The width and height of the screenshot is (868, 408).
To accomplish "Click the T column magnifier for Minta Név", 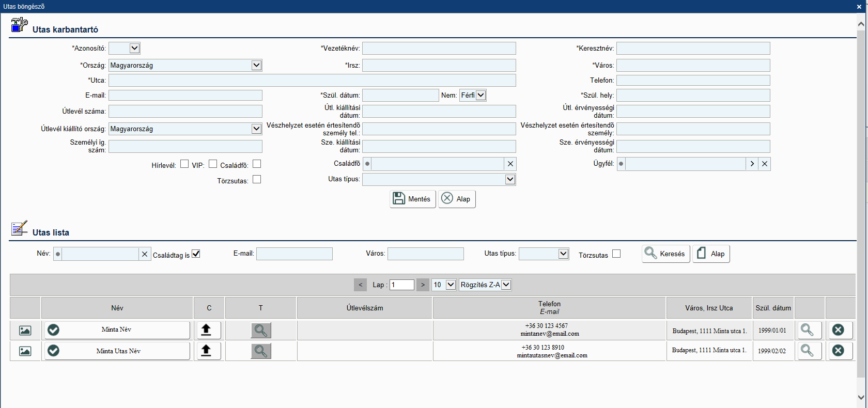I will 261,330.
